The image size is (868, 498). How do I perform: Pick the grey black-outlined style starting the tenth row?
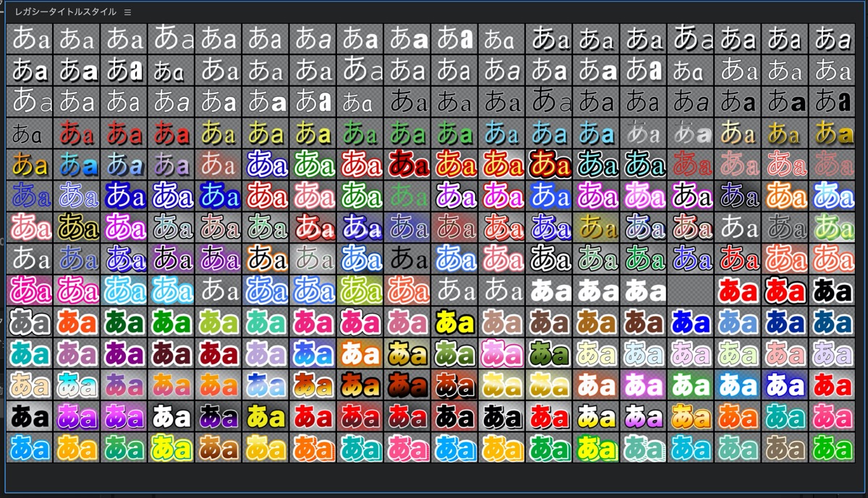30,321
